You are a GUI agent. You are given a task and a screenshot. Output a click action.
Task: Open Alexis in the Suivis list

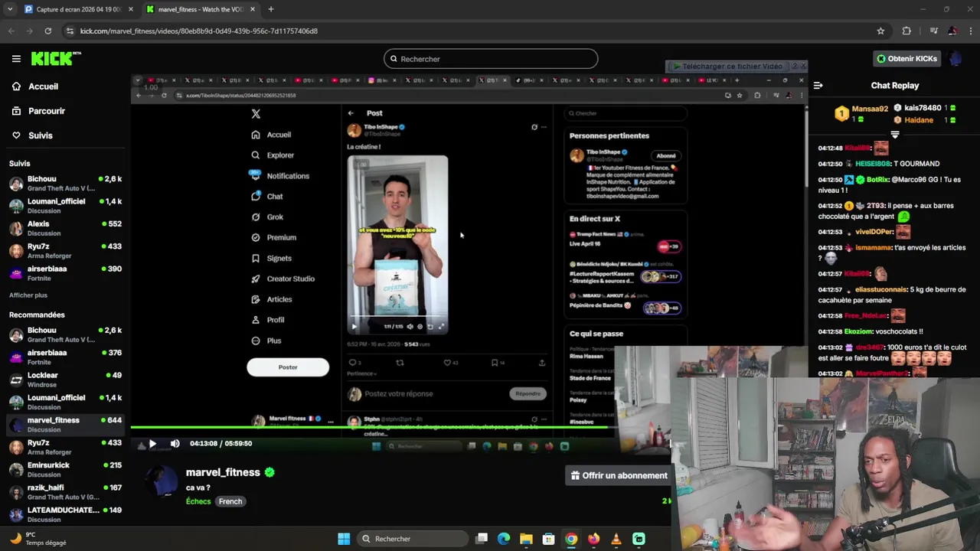tap(64, 228)
